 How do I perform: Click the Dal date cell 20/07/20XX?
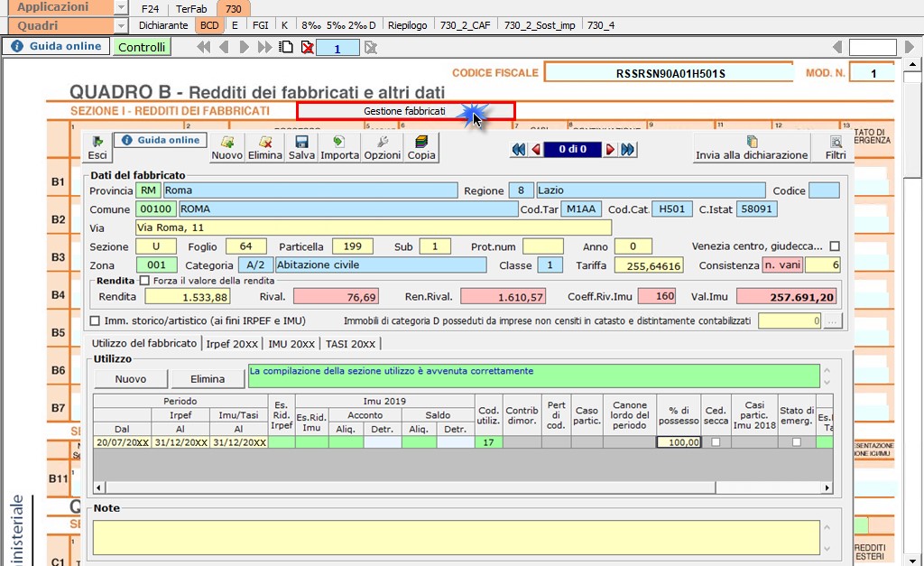pos(123,442)
